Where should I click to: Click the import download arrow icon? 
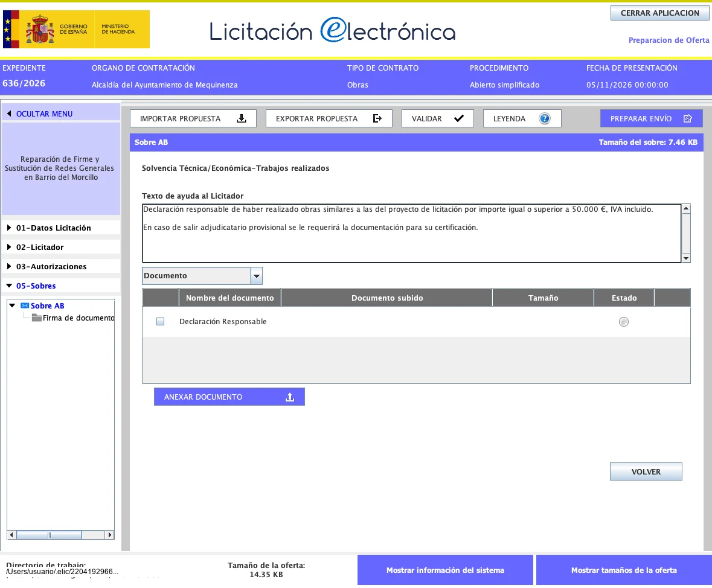coord(242,118)
